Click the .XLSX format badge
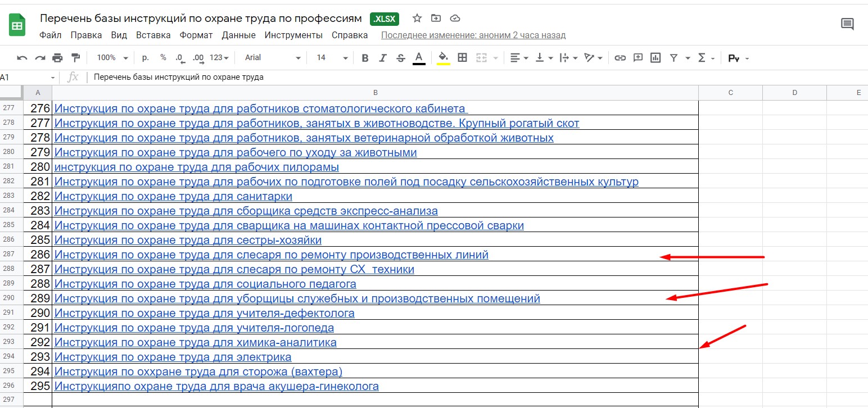 [x=385, y=19]
